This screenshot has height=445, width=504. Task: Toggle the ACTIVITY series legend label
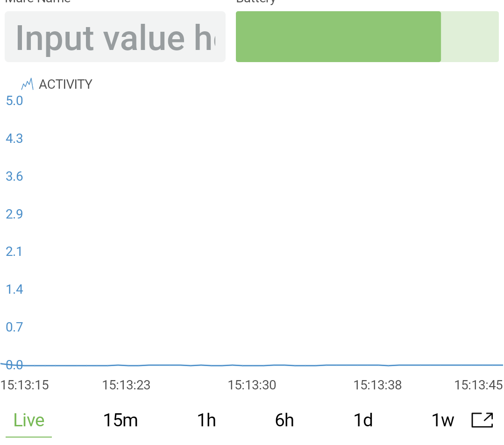click(x=65, y=85)
